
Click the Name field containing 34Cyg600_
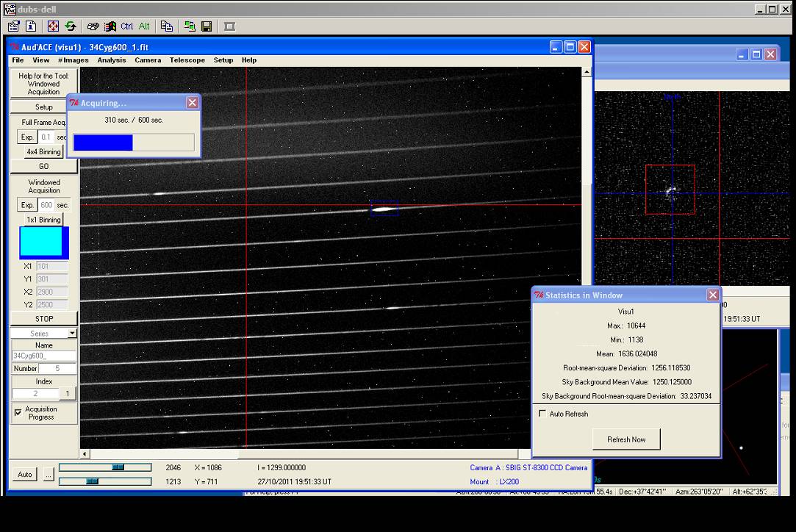tap(43, 356)
